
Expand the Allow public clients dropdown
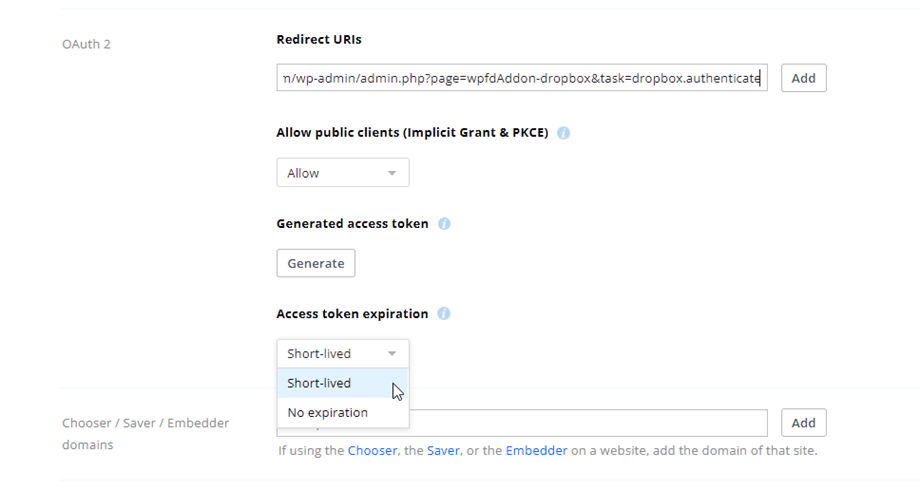tap(342, 173)
